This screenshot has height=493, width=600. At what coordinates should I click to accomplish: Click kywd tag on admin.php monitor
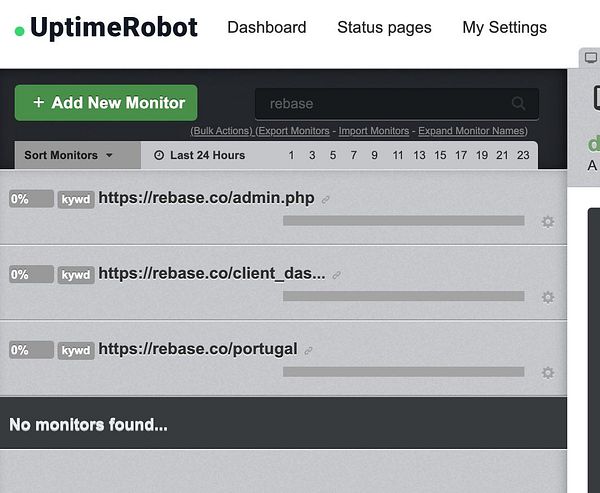pos(76,199)
